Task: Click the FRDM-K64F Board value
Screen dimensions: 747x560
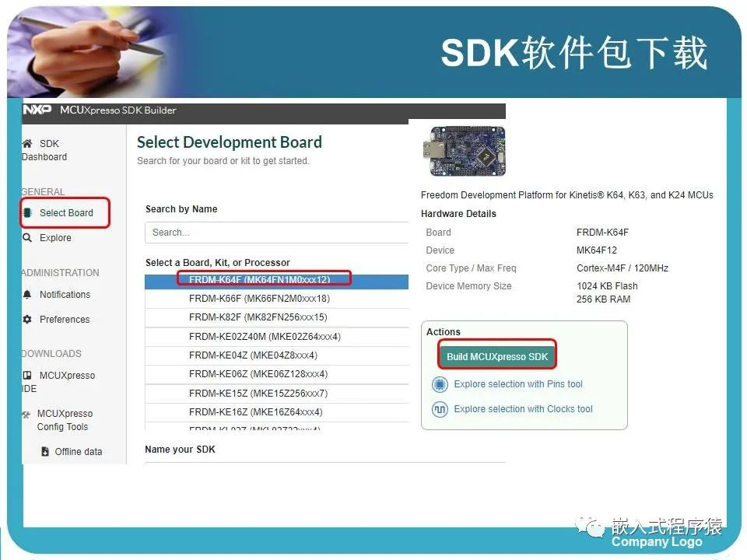Action: pyautogui.click(x=602, y=233)
